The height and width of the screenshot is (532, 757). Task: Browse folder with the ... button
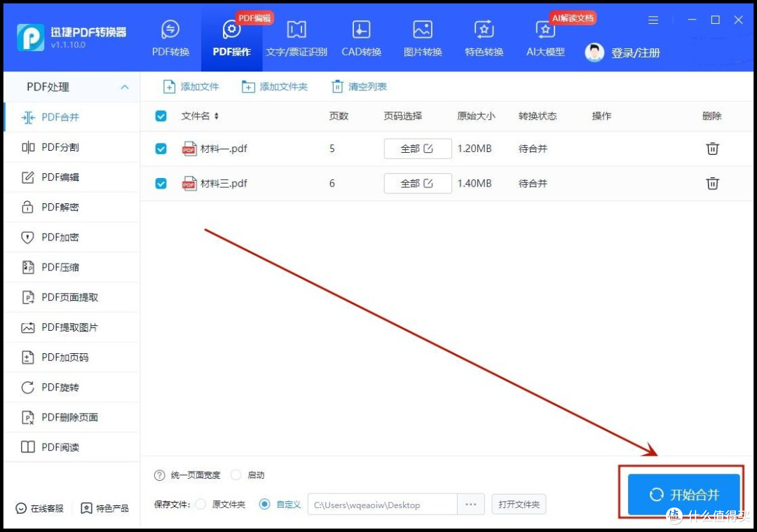click(471, 505)
